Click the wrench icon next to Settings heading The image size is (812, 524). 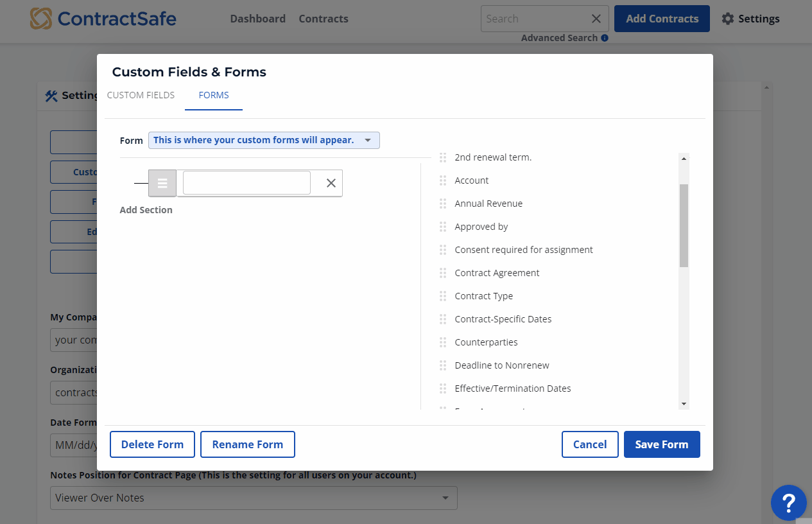point(51,95)
